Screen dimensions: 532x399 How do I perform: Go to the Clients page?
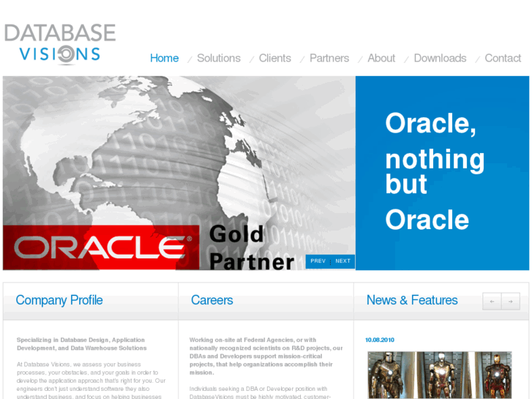coord(275,58)
